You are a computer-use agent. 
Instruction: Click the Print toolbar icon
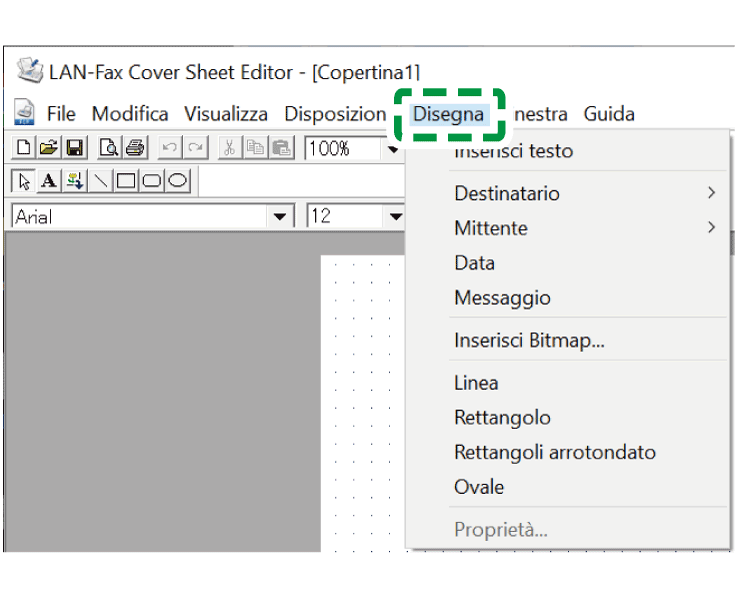click(x=135, y=148)
